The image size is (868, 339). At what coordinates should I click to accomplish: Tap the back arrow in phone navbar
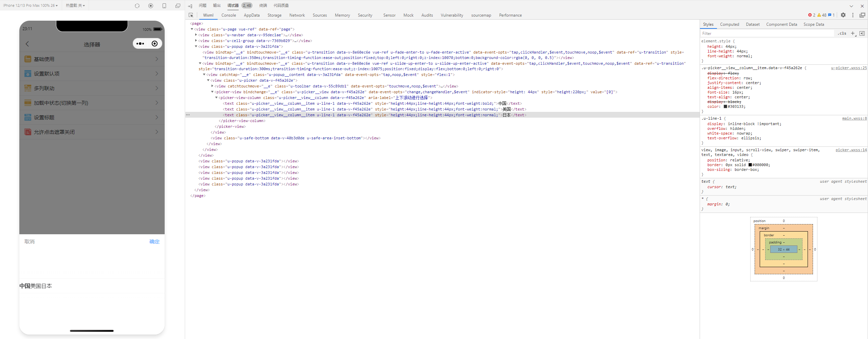(x=27, y=44)
